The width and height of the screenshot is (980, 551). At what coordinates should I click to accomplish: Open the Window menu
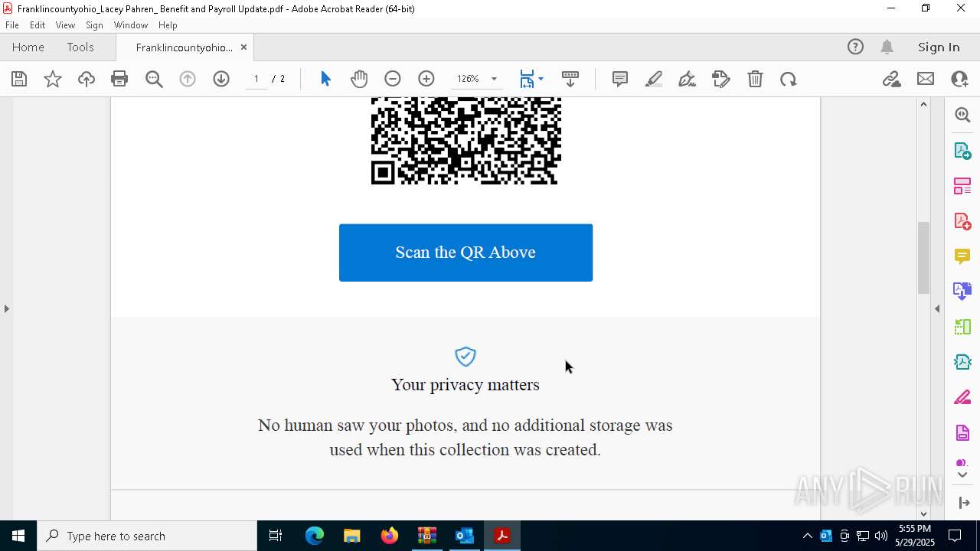(x=131, y=25)
